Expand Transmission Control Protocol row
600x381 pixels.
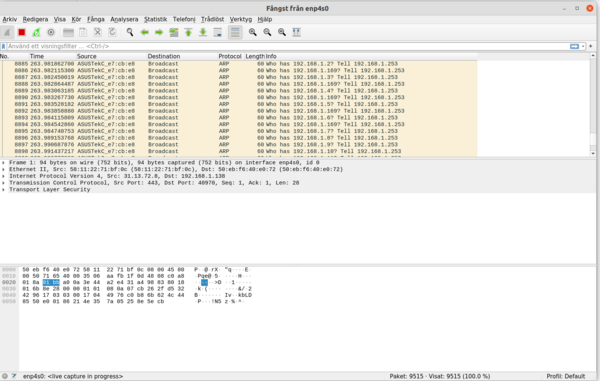pos(3,183)
